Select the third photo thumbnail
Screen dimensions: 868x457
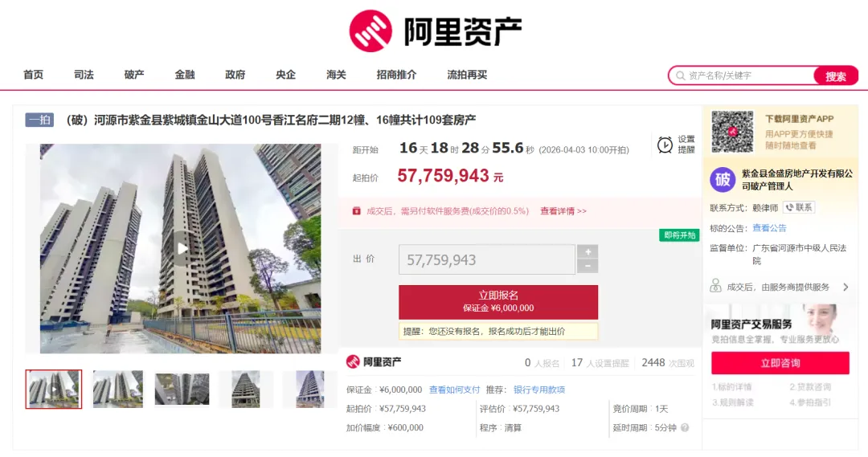tap(182, 389)
